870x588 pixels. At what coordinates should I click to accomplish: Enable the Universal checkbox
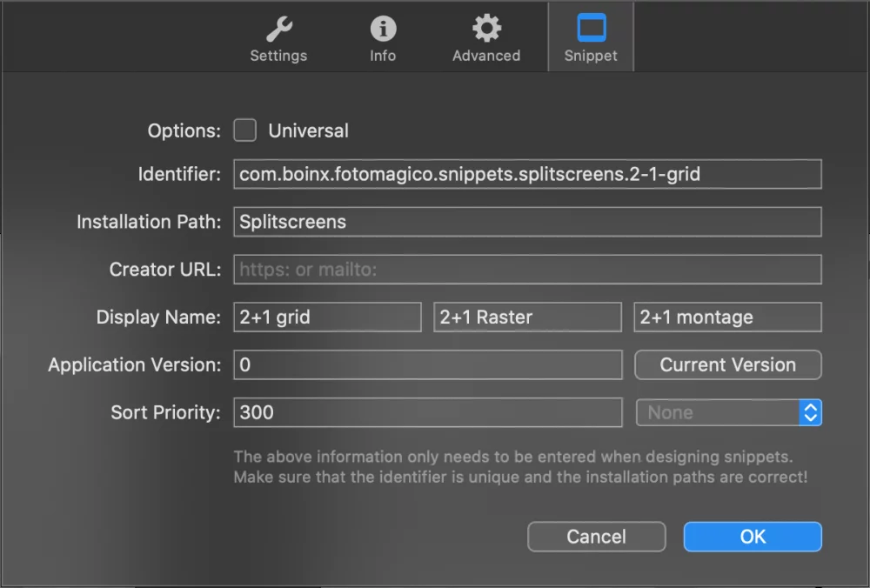coord(244,130)
